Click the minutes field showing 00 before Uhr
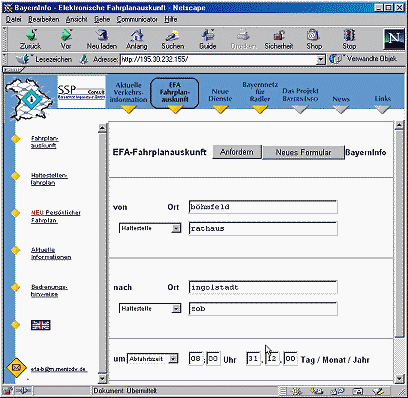The image size is (408, 398). click(x=213, y=359)
